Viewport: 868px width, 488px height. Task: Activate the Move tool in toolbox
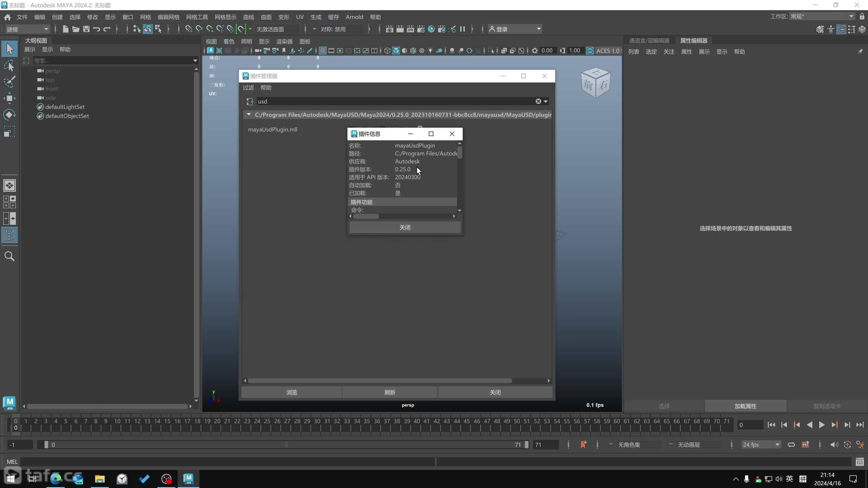tap(9, 99)
